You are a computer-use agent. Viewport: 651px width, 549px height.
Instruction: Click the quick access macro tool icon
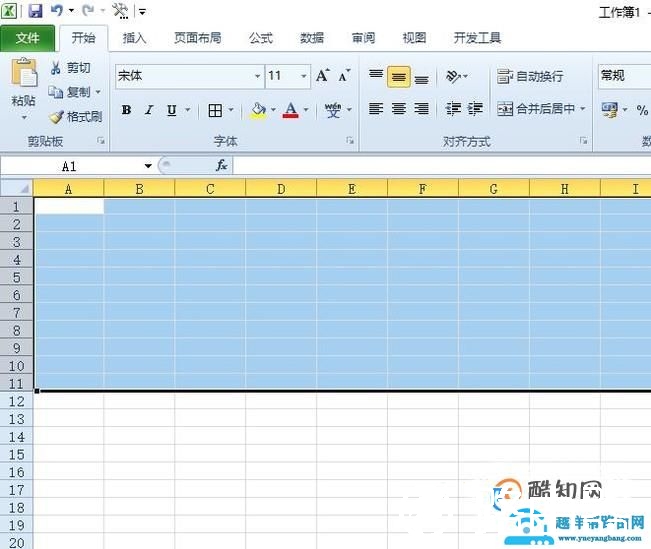[120, 11]
